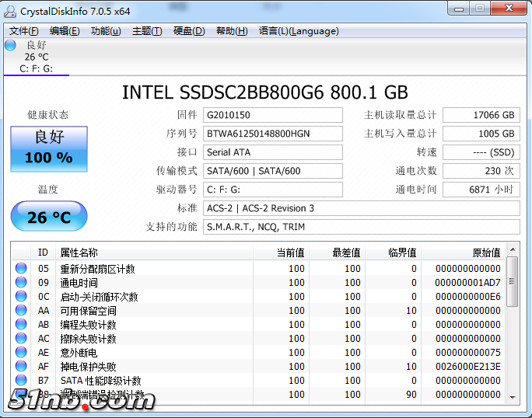Click the host reads value 17066 GB
Viewport: 532px width, 418px height.
tap(481, 115)
